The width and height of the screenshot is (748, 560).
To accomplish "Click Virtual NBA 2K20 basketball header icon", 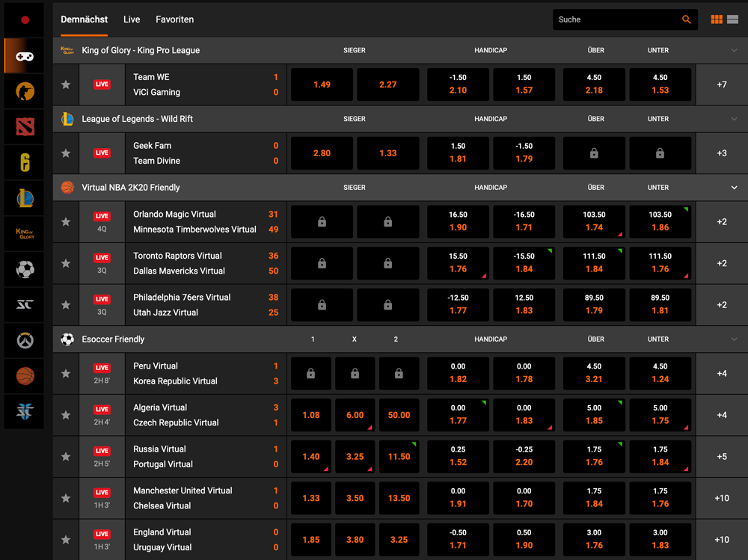I will pos(67,188).
